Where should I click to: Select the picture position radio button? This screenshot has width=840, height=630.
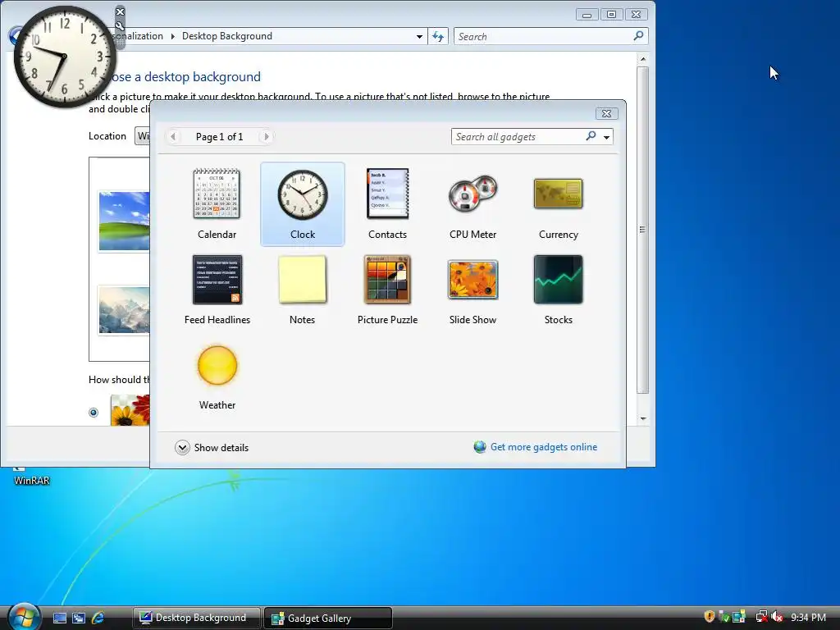point(94,412)
